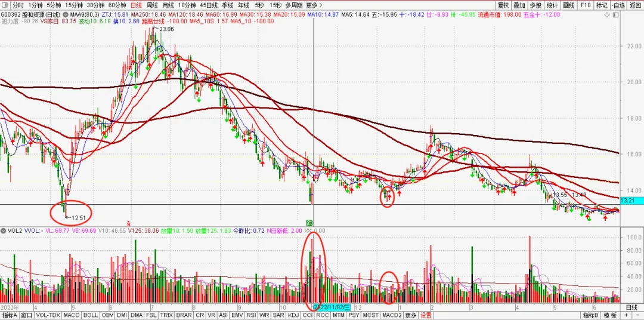Expand the 更多 periods menu at the top

point(314,5)
